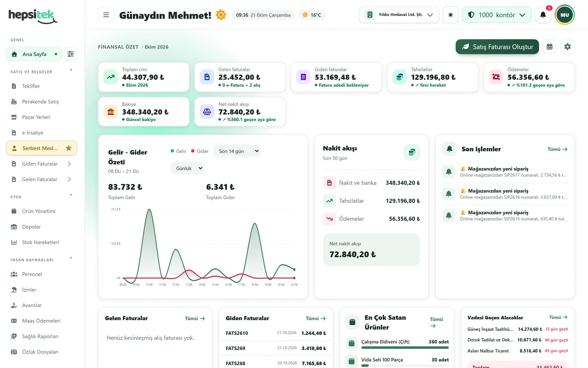Open calendar icon next to invoice button
The width and height of the screenshot is (588, 368).
(x=550, y=47)
